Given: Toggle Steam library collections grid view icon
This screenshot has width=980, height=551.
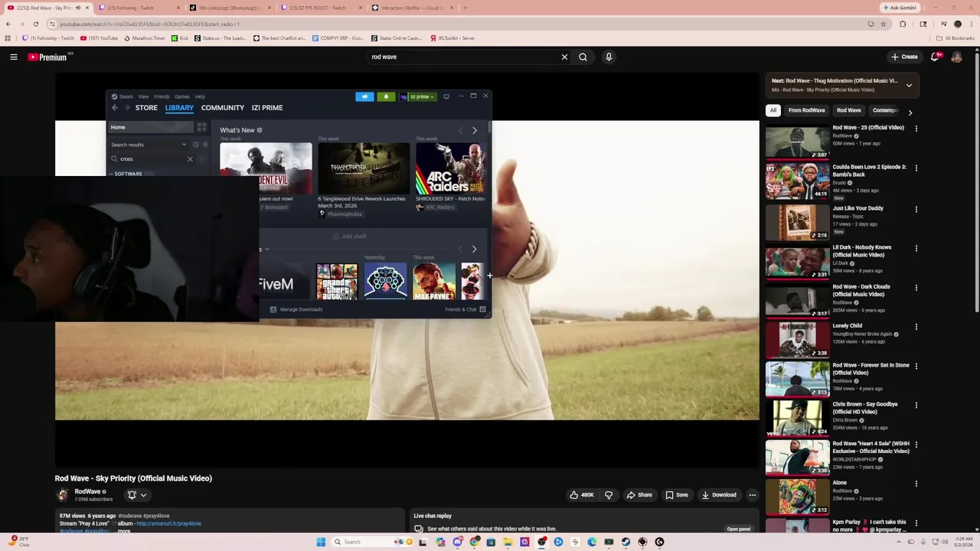Looking at the screenshot, I should pyautogui.click(x=202, y=127).
